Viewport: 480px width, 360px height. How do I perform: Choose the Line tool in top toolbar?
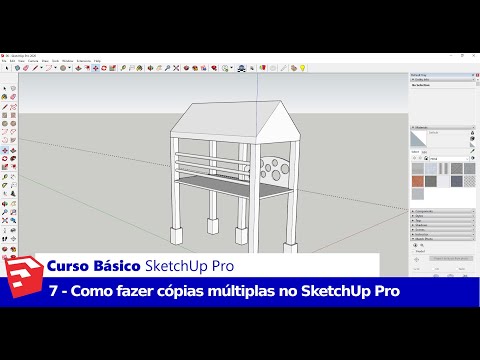tap(35, 68)
